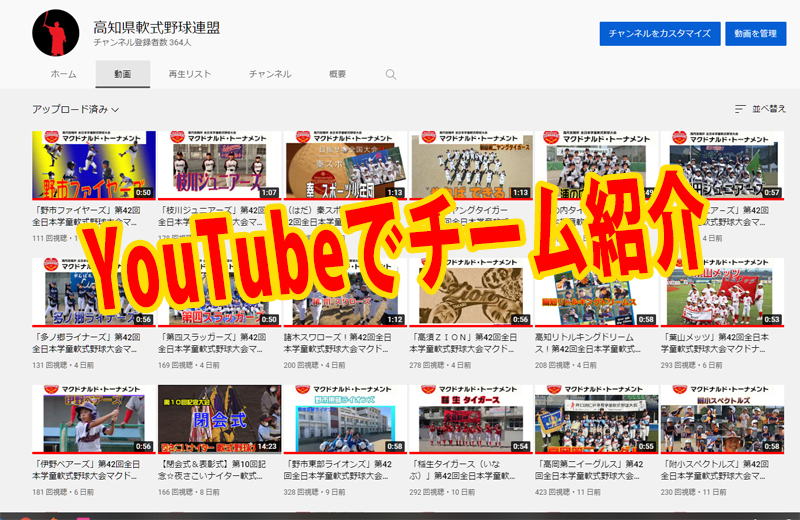Screen dimensions: 800x520
Task: Open the 第四スラッガーズ video thumbnail
Action: (219, 292)
